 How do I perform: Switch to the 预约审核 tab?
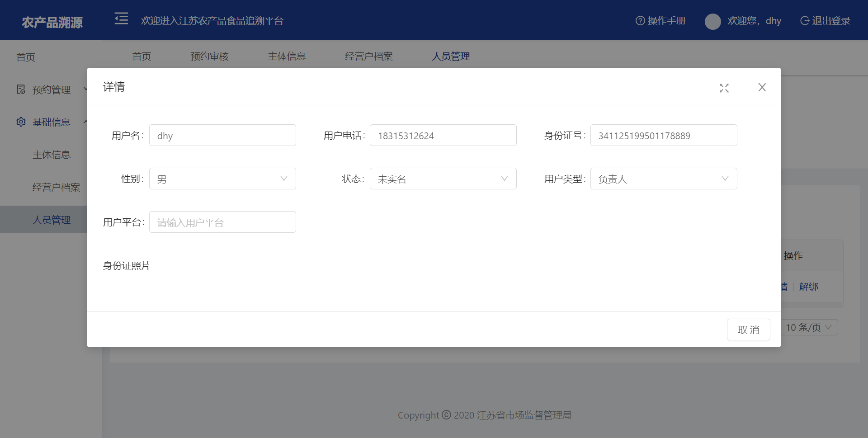(209, 57)
